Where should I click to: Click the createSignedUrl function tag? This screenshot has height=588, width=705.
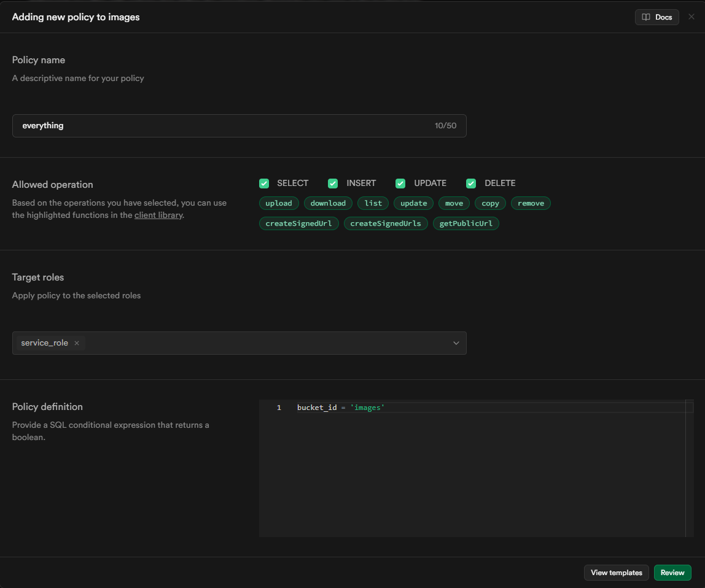pos(298,223)
